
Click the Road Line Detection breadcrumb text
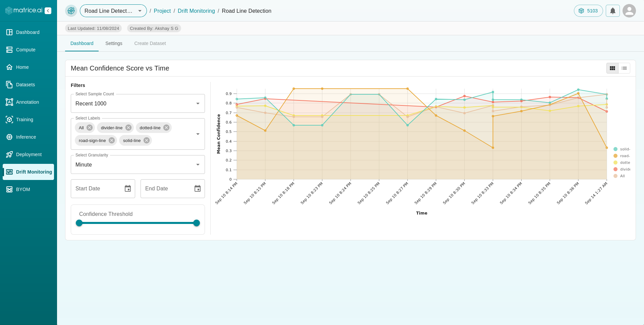coord(247,11)
